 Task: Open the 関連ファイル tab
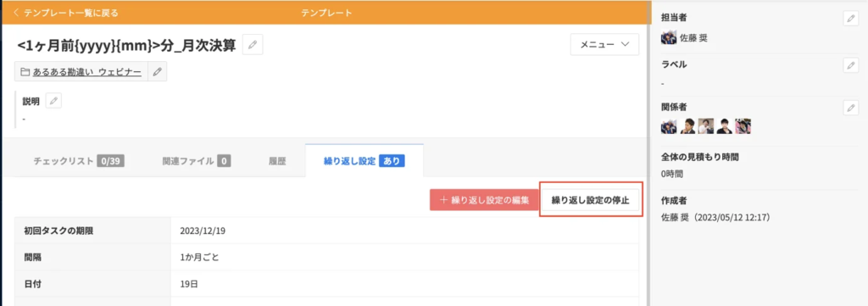coord(197,161)
